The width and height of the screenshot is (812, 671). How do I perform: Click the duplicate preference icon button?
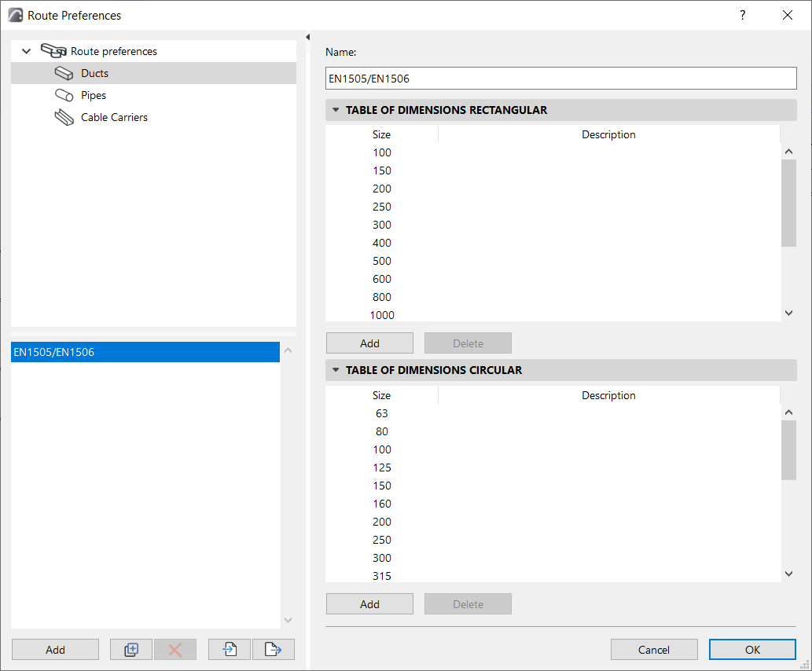[131, 649]
